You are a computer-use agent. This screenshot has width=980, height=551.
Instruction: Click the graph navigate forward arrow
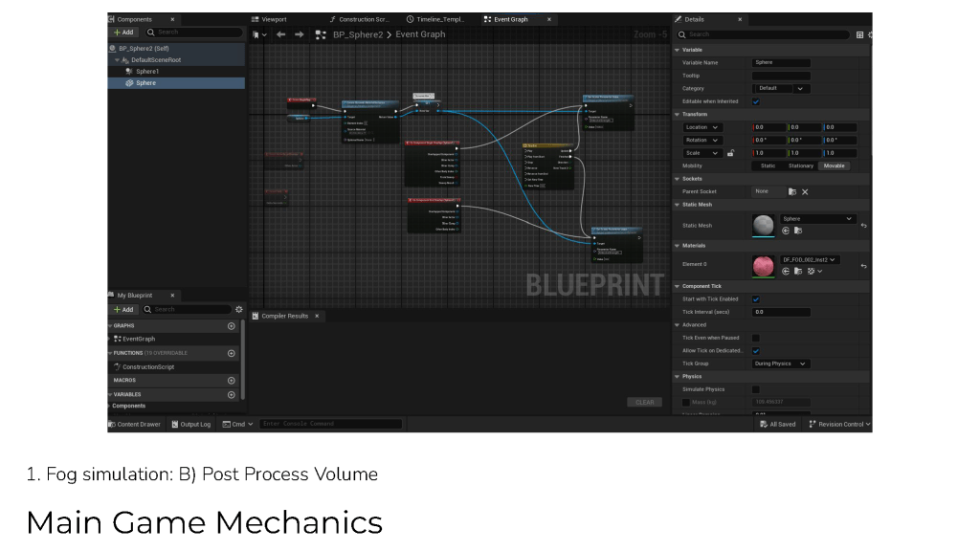(299, 34)
